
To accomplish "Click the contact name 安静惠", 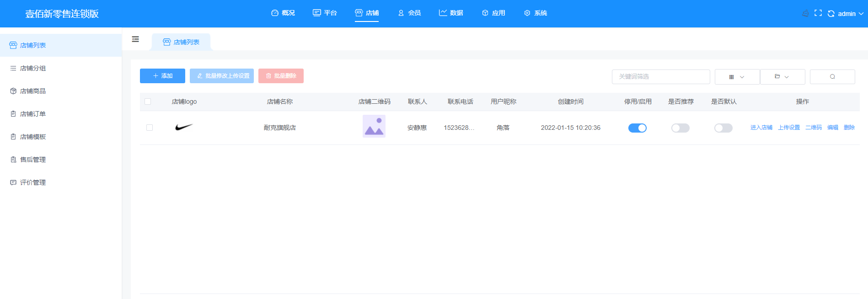I will [417, 128].
